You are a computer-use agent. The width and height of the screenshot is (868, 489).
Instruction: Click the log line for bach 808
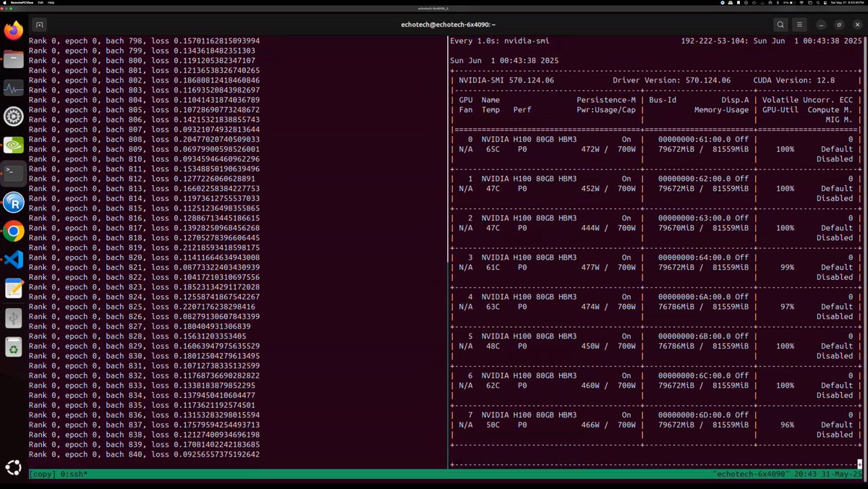[x=144, y=139]
